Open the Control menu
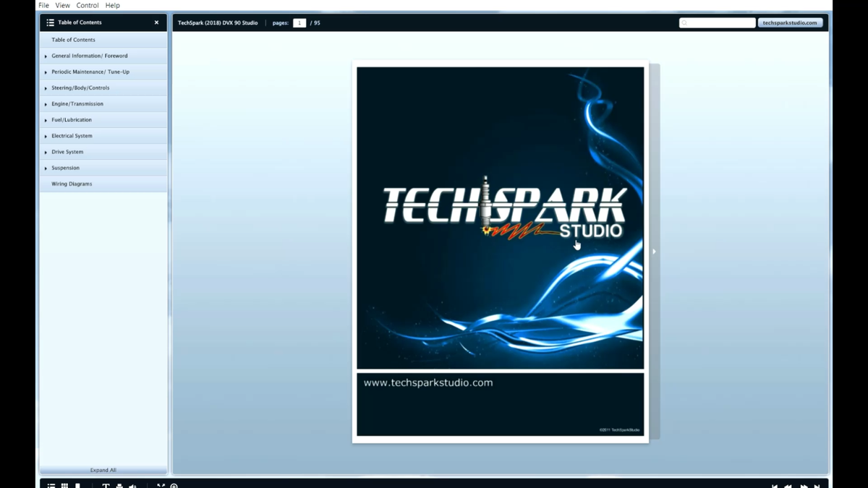 point(88,5)
